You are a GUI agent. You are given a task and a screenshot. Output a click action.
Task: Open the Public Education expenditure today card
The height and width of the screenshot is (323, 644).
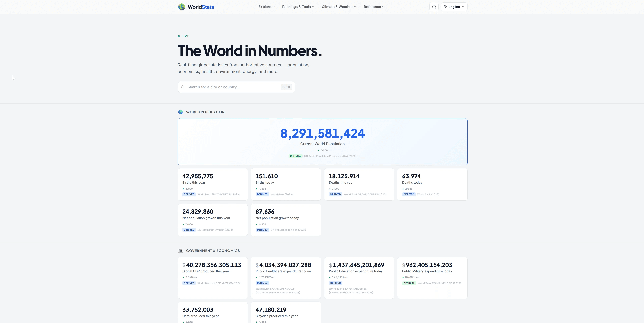pos(359,278)
